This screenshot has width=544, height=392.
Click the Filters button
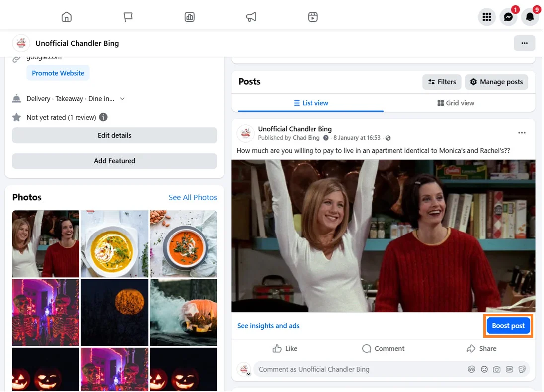[x=442, y=82]
